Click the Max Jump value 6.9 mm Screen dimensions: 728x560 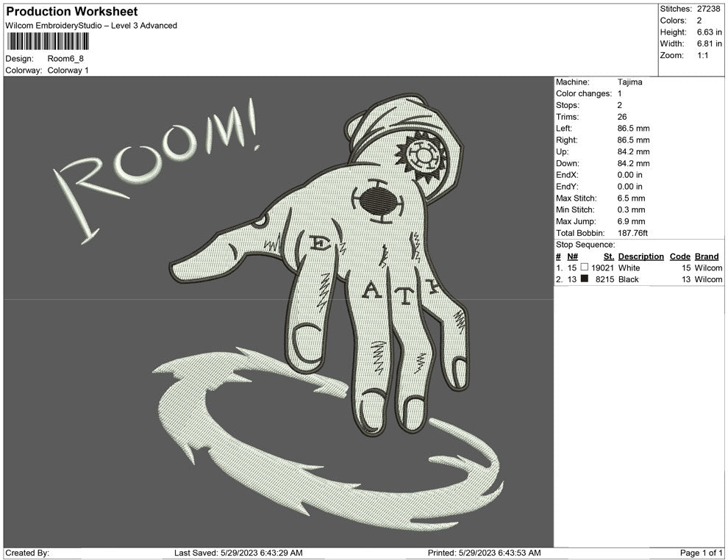coord(631,221)
